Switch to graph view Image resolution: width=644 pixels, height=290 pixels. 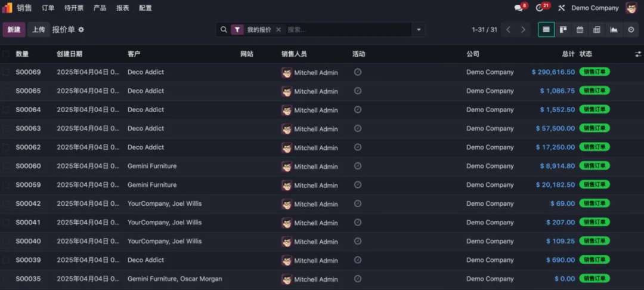click(614, 30)
